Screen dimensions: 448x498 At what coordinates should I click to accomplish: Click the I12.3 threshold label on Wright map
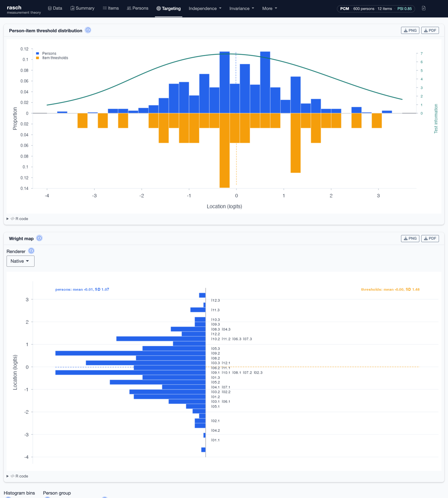click(216, 300)
